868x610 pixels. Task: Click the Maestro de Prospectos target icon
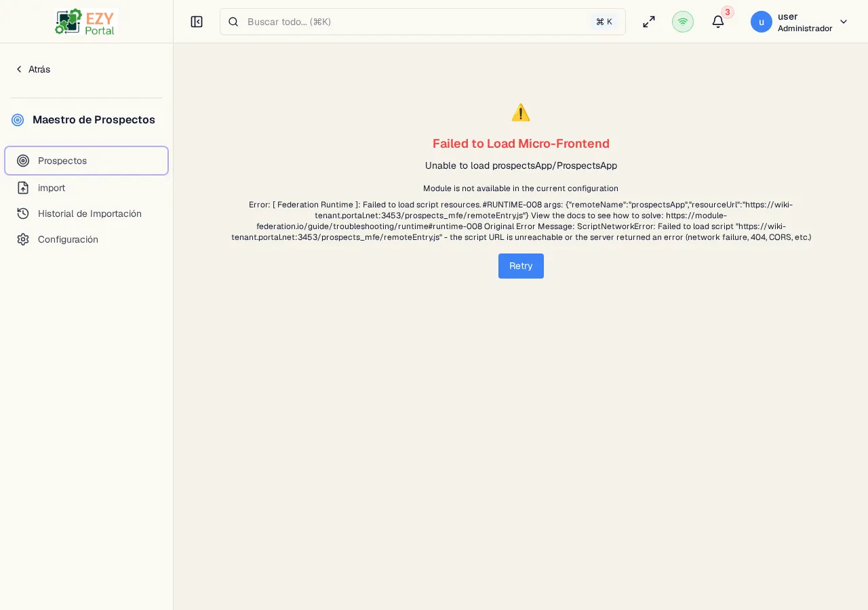point(18,120)
